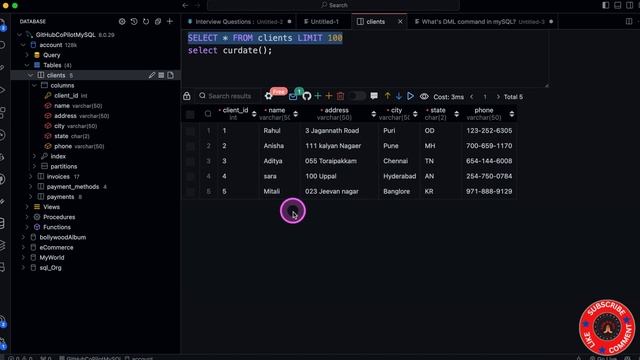Image resolution: width=640 pixels, height=360 pixels.
Task: Click the yellow up arrow export icon
Action: point(387,96)
